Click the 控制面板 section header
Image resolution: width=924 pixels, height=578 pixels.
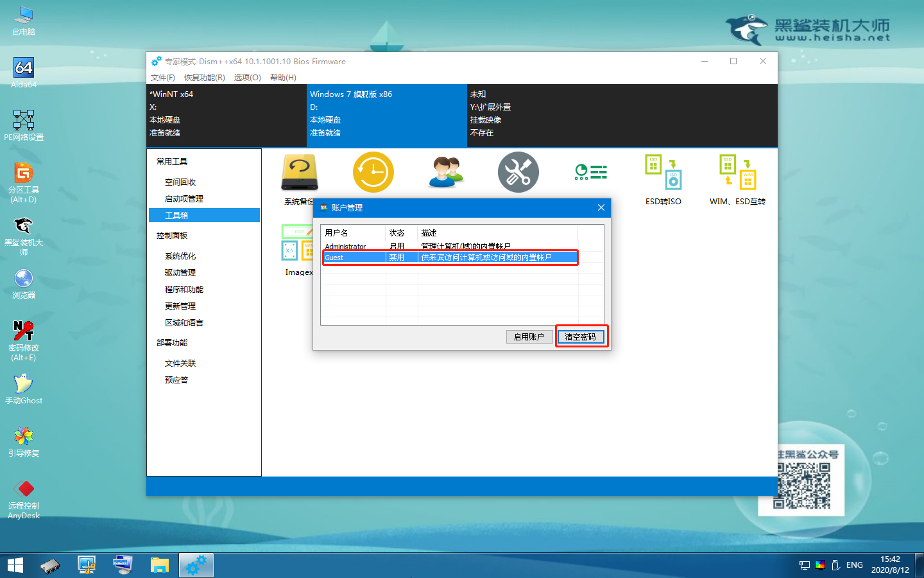pyautogui.click(x=172, y=236)
